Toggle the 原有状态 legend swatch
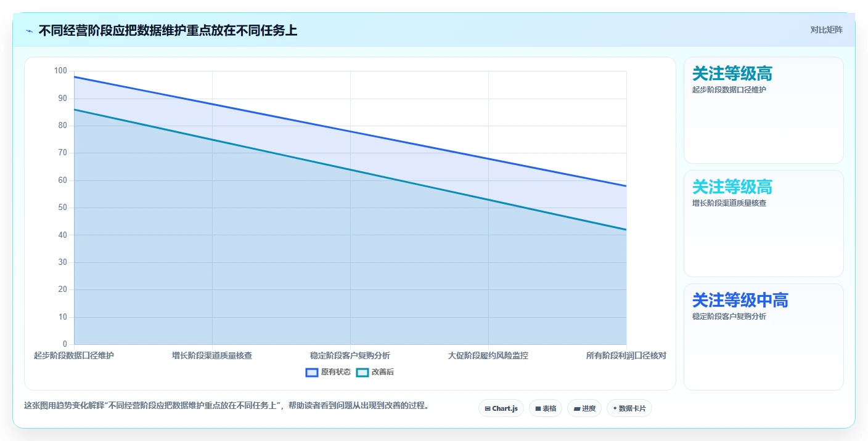 tap(312, 372)
